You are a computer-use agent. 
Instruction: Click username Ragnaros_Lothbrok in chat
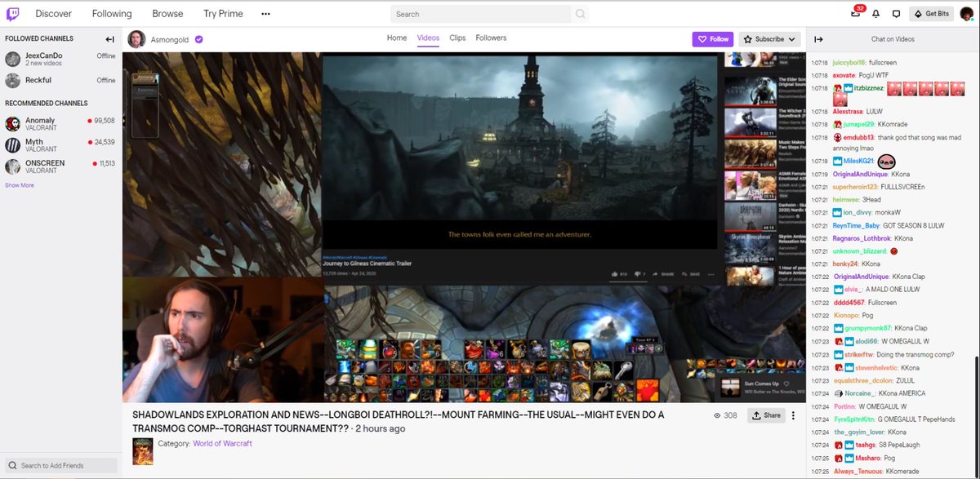point(862,238)
